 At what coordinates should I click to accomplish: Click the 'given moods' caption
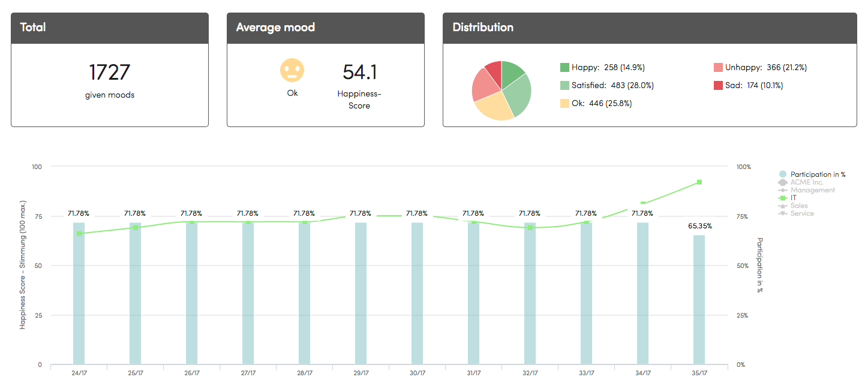pos(110,95)
